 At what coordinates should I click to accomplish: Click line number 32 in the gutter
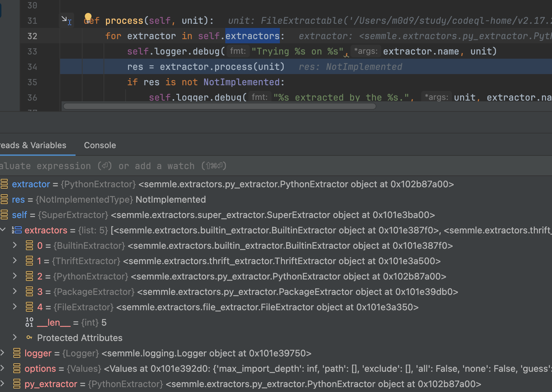(x=32, y=36)
